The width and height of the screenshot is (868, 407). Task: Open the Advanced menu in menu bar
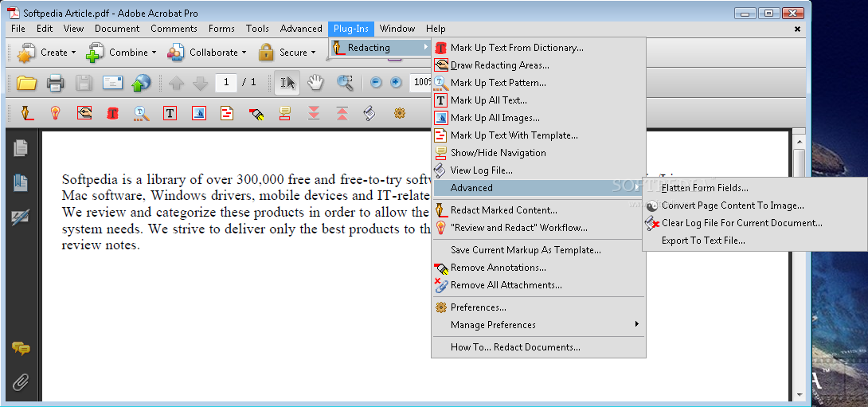(301, 29)
